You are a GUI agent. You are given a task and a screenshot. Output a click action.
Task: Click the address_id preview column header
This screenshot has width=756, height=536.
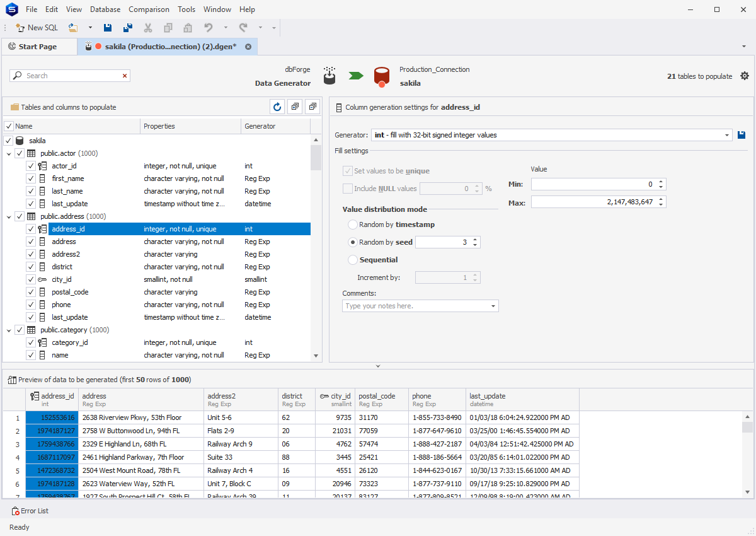click(52, 400)
